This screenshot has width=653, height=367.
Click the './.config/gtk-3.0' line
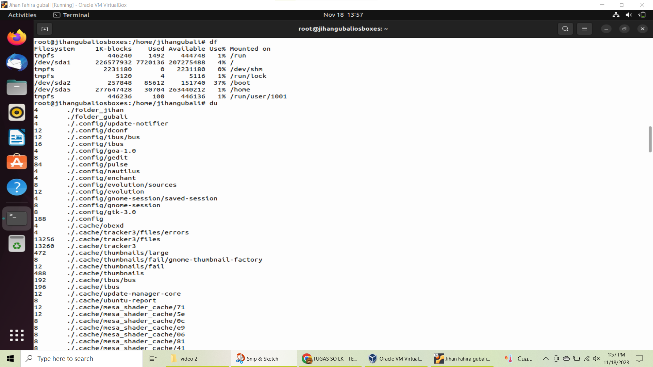pyautogui.click(x=102, y=212)
